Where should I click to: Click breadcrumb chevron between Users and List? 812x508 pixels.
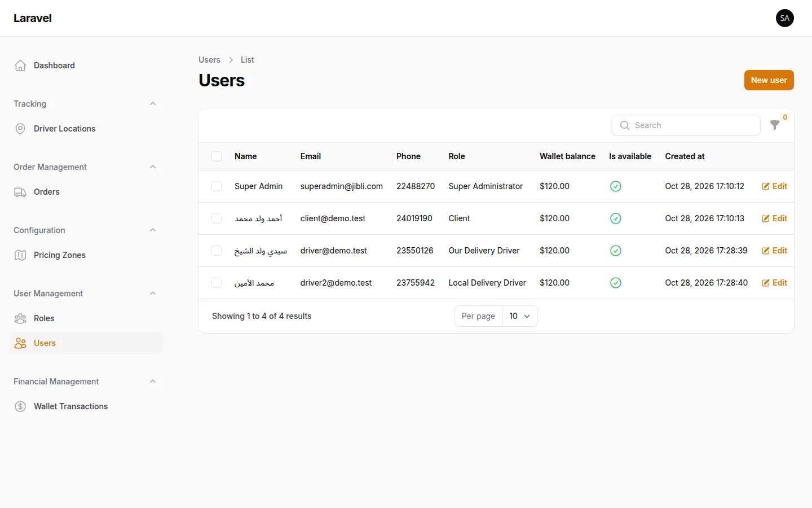[x=231, y=60]
